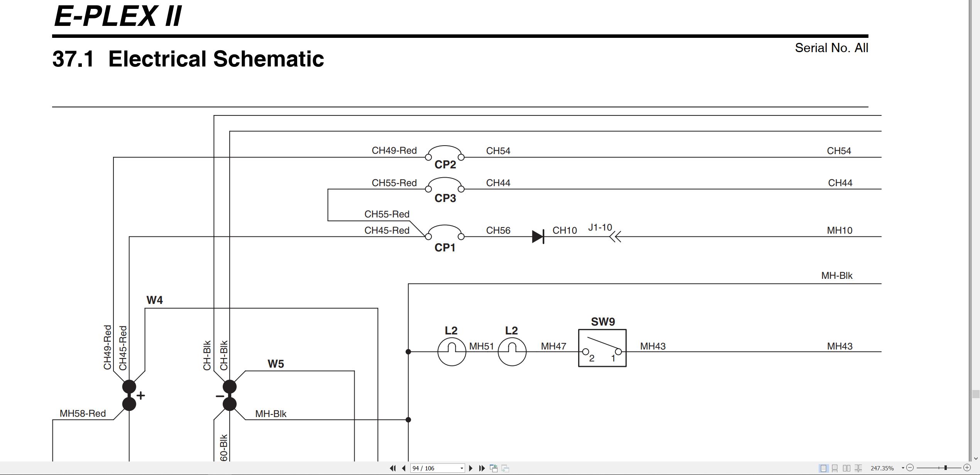Click the MH58-Red wire label
Viewport: 980px width, 475px height.
pos(83,413)
